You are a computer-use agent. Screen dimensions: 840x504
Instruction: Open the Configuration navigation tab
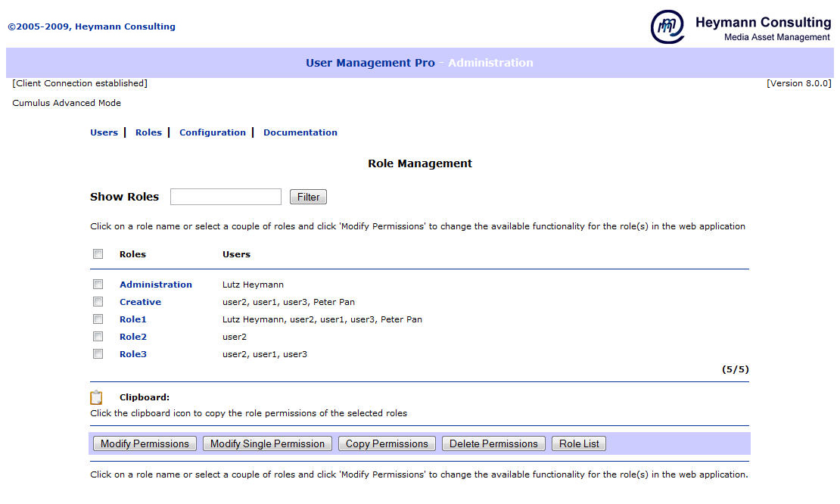pyautogui.click(x=212, y=132)
